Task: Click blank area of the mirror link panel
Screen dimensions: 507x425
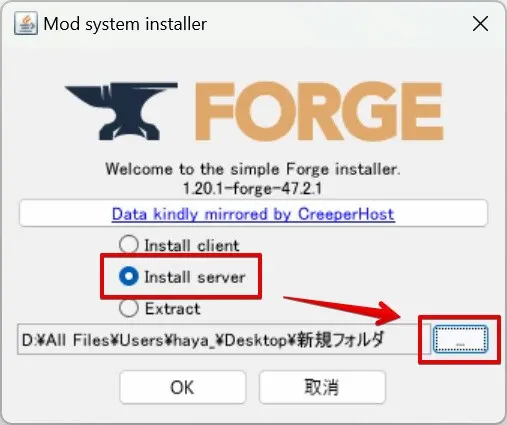Action: coord(440,213)
